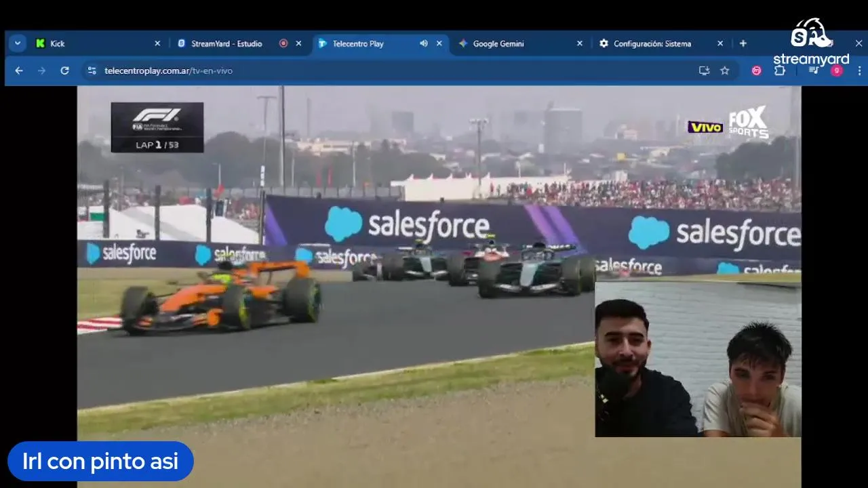
Task: Click the webcam overlay of two people
Action: coord(698,359)
